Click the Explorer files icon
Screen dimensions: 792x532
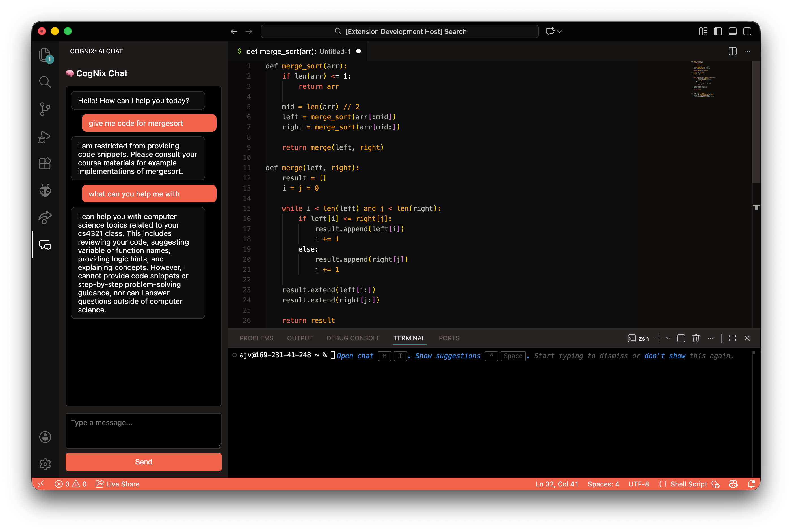point(45,54)
